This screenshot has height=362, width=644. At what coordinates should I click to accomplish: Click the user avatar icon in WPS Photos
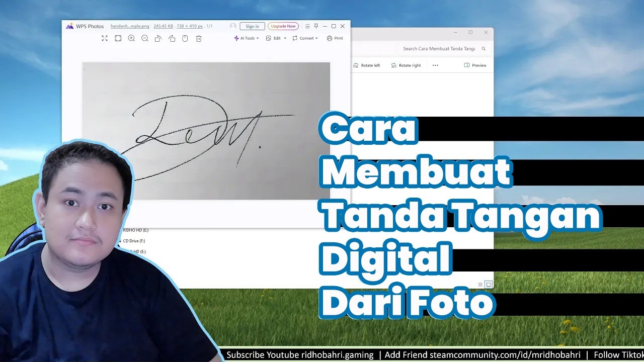coord(233,26)
